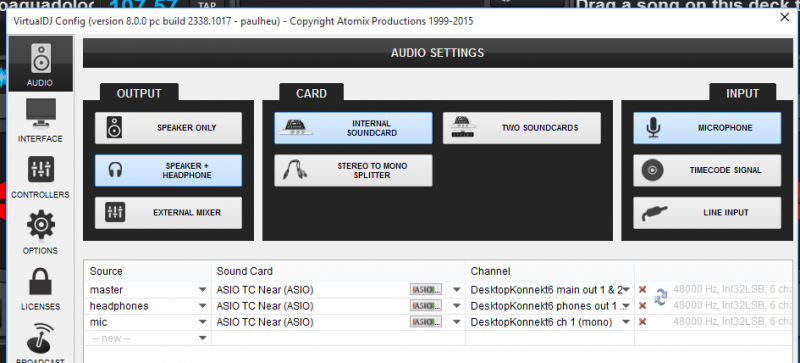Open the Broadcast satellite dish icon
The width and height of the screenshot is (800, 363).
click(41, 338)
